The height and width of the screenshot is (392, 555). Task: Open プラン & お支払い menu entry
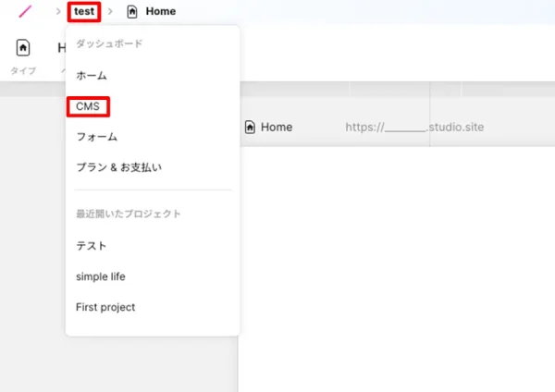[x=119, y=167]
